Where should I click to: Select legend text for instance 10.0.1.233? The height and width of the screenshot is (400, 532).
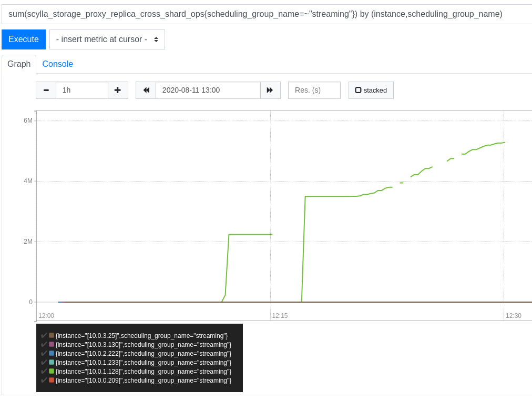(x=144, y=363)
